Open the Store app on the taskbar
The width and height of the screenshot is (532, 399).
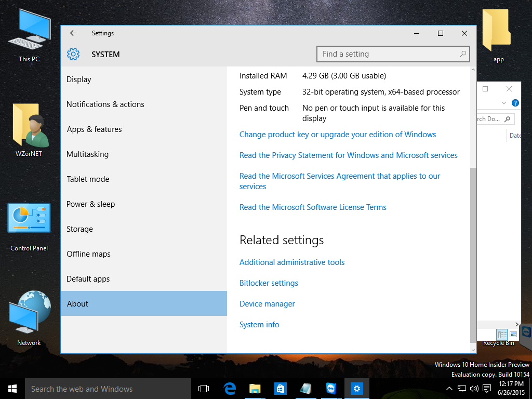click(x=280, y=389)
